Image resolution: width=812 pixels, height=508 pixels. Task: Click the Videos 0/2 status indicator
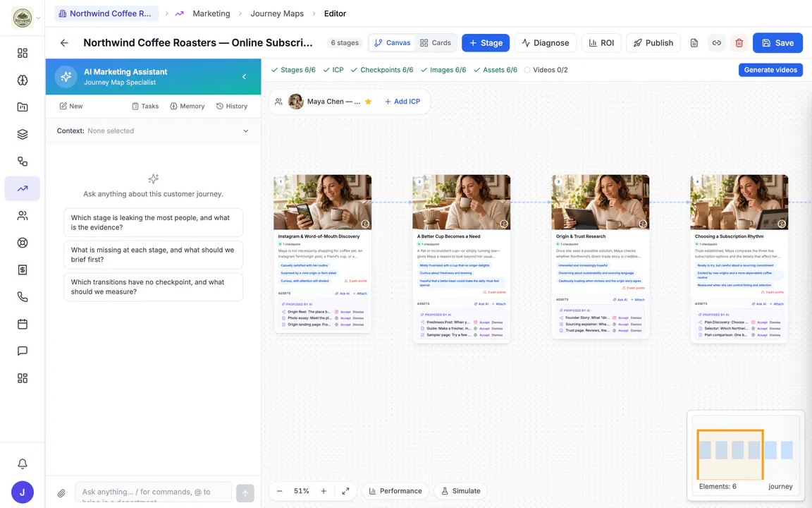pyautogui.click(x=546, y=70)
